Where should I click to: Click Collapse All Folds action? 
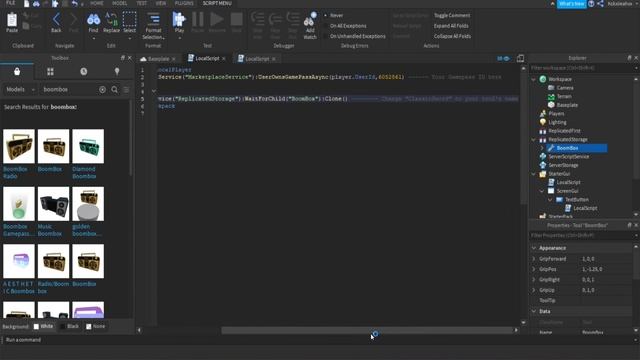click(452, 36)
